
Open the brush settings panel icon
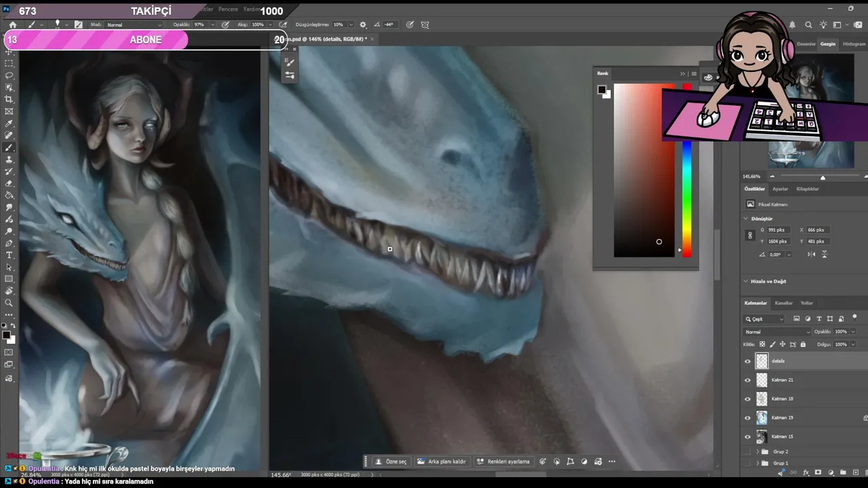[79, 24]
